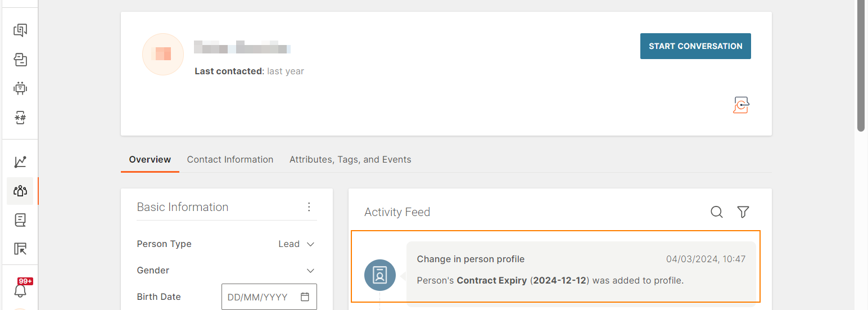Search the Activity Feed with the magnifier icon
868x310 pixels.
pyautogui.click(x=717, y=212)
